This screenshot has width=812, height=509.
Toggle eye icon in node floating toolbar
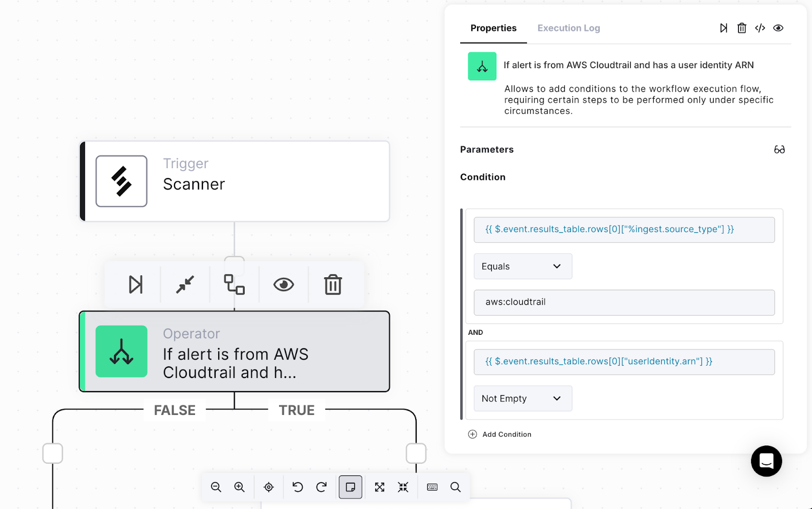coord(284,284)
